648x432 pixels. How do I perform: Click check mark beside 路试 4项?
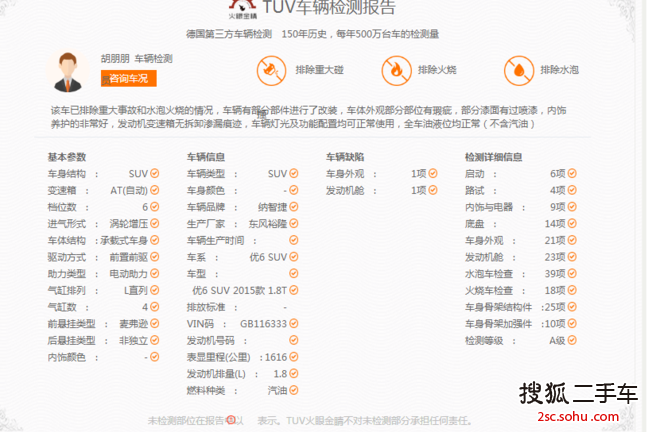572,190
